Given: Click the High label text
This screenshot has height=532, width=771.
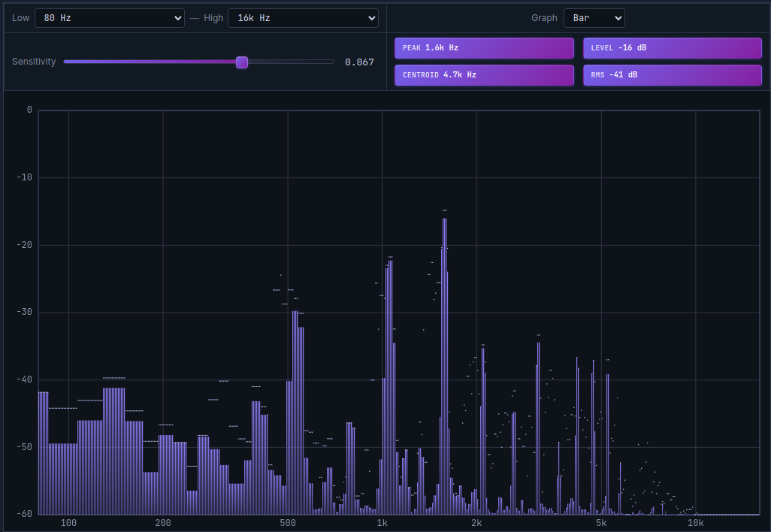Looking at the screenshot, I should [x=213, y=18].
